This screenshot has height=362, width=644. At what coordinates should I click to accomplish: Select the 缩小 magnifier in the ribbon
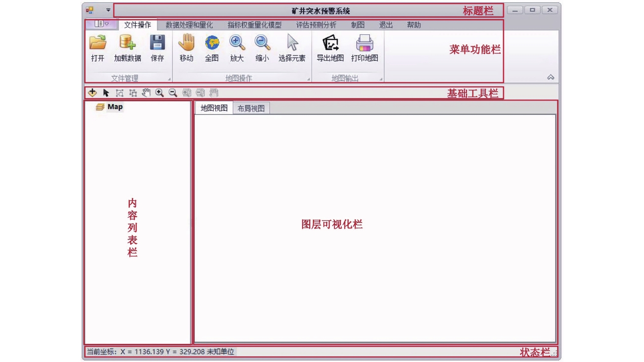click(x=262, y=43)
